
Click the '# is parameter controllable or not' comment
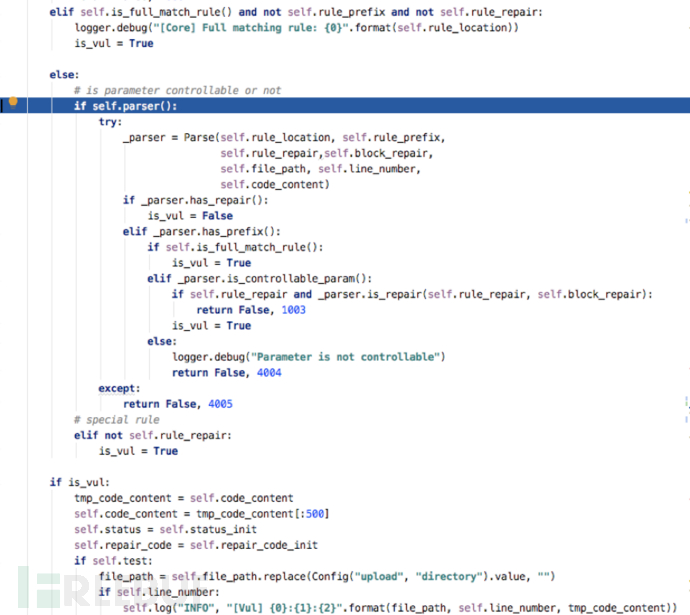pyautogui.click(x=177, y=90)
